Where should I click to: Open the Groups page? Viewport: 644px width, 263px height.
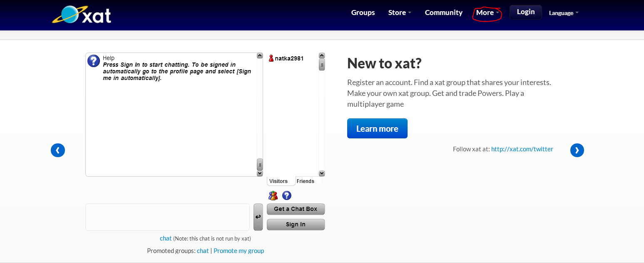[363, 13]
